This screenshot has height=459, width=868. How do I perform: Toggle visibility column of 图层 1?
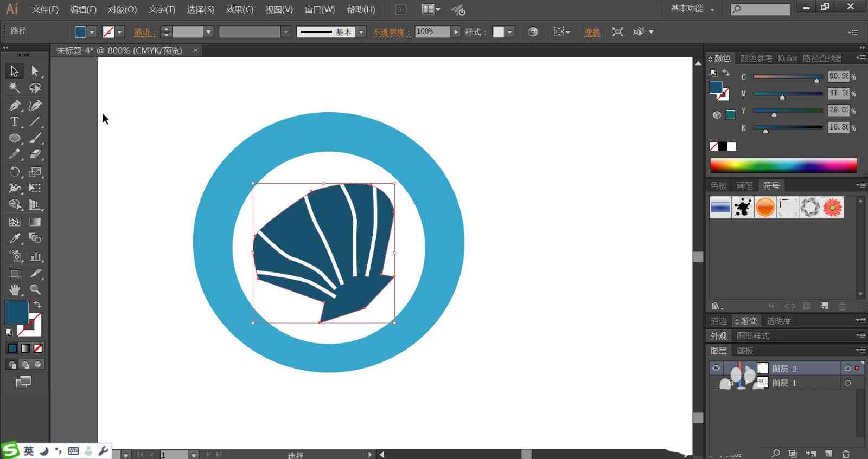pyautogui.click(x=716, y=383)
